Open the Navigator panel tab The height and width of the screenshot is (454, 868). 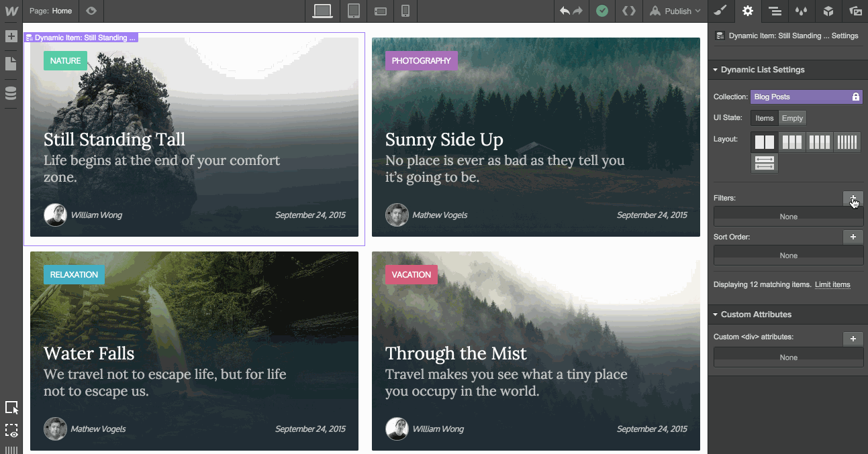click(775, 11)
